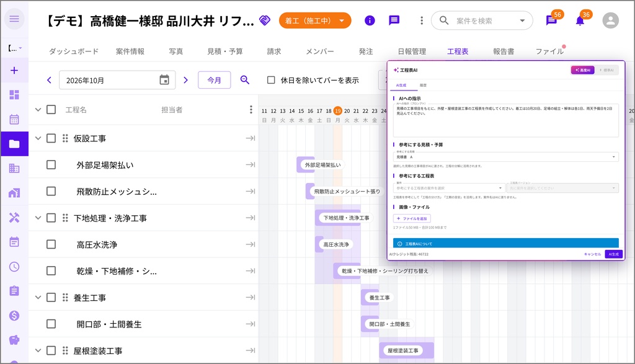Click the diamond badge beside project title
The width and height of the screenshot is (635, 364).
[x=265, y=20]
